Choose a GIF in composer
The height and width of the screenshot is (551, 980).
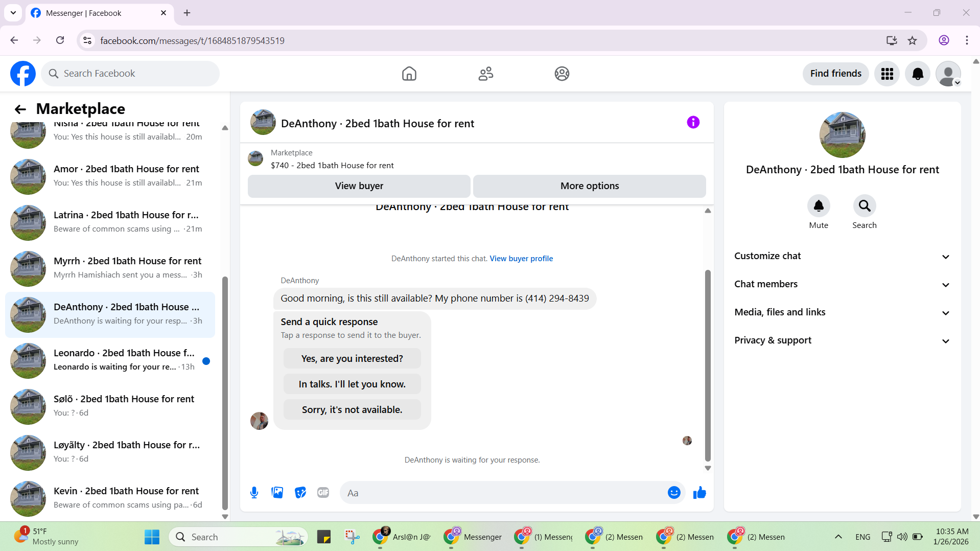[x=323, y=493]
